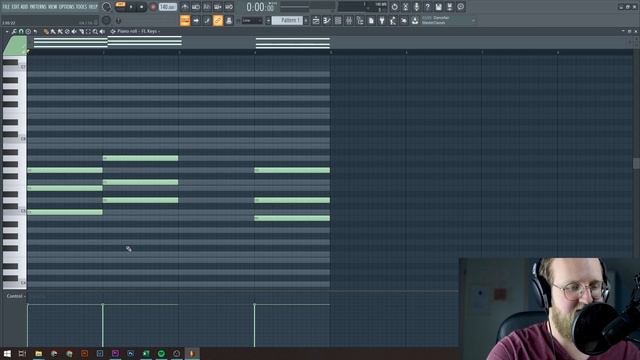Click the audio editor scissors icon
Screen dimensions: 640x360
coord(405,7)
